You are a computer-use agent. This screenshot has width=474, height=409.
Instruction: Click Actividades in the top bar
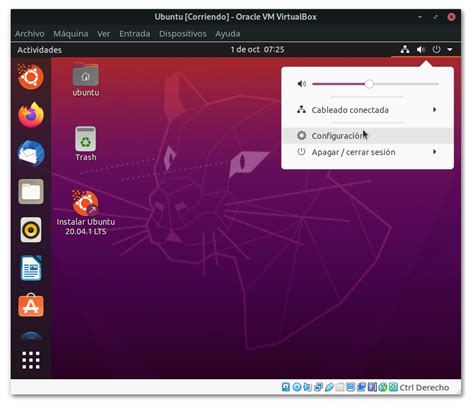click(39, 50)
